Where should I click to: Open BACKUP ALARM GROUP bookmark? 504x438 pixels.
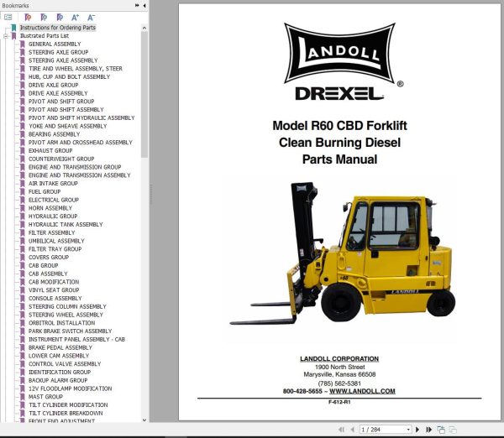58,380
